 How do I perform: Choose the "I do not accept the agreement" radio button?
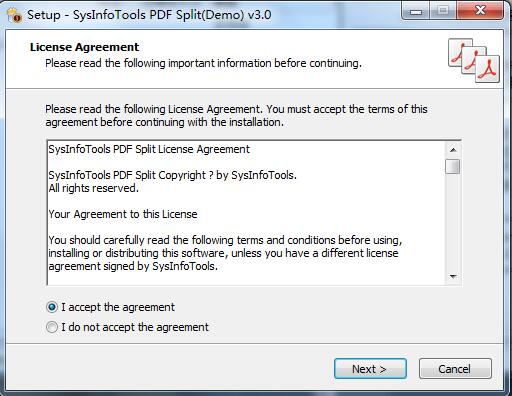click(52, 327)
